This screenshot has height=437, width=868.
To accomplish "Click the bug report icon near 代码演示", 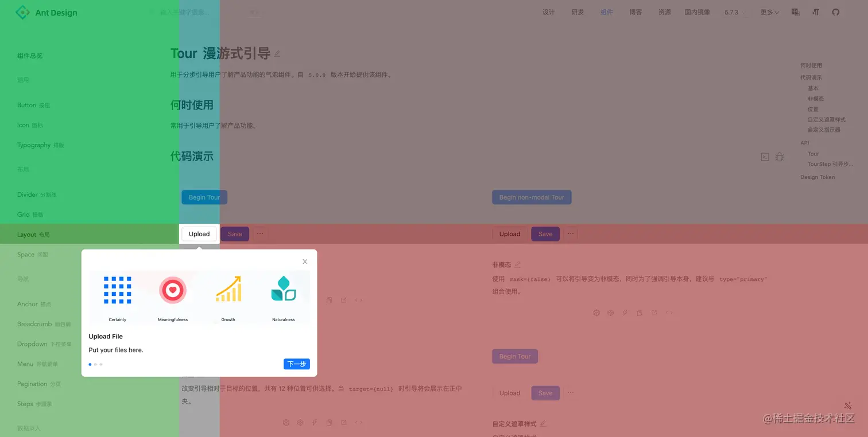I will (778, 157).
